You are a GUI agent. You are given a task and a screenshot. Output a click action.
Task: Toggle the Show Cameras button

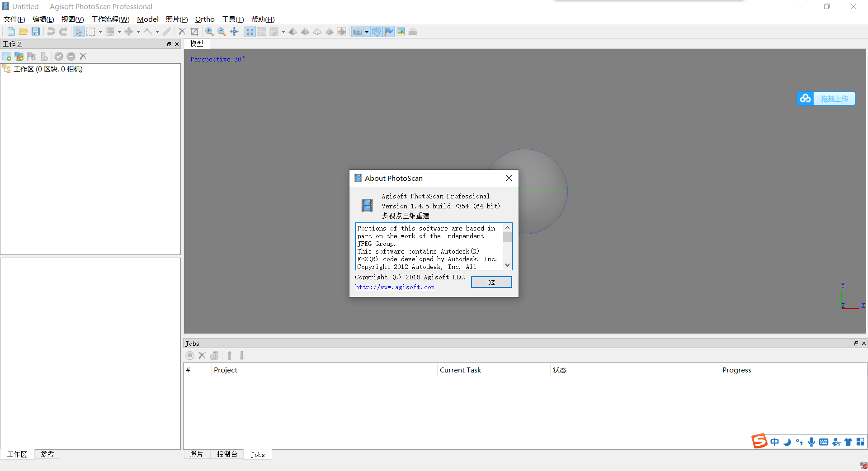tap(357, 32)
